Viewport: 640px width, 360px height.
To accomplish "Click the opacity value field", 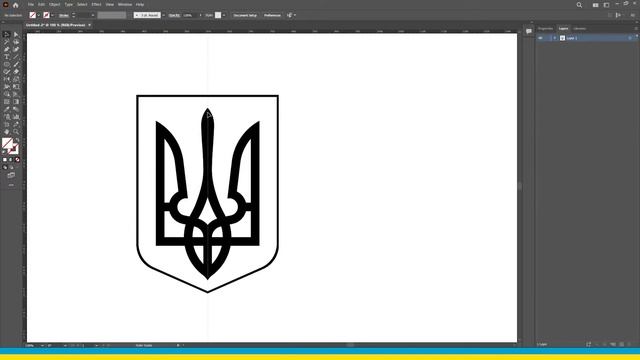I will pyautogui.click(x=190, y=15).
